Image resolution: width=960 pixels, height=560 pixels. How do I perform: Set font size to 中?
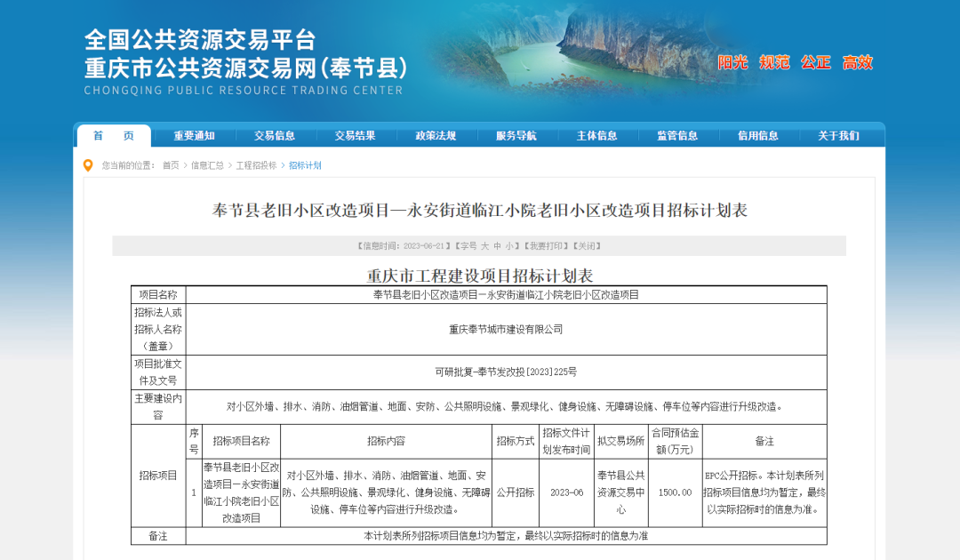(x=497, y=246)
